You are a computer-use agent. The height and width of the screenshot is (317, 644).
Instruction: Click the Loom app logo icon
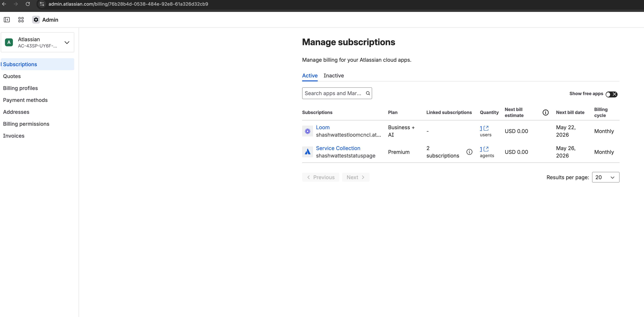(x=307, y=131)
